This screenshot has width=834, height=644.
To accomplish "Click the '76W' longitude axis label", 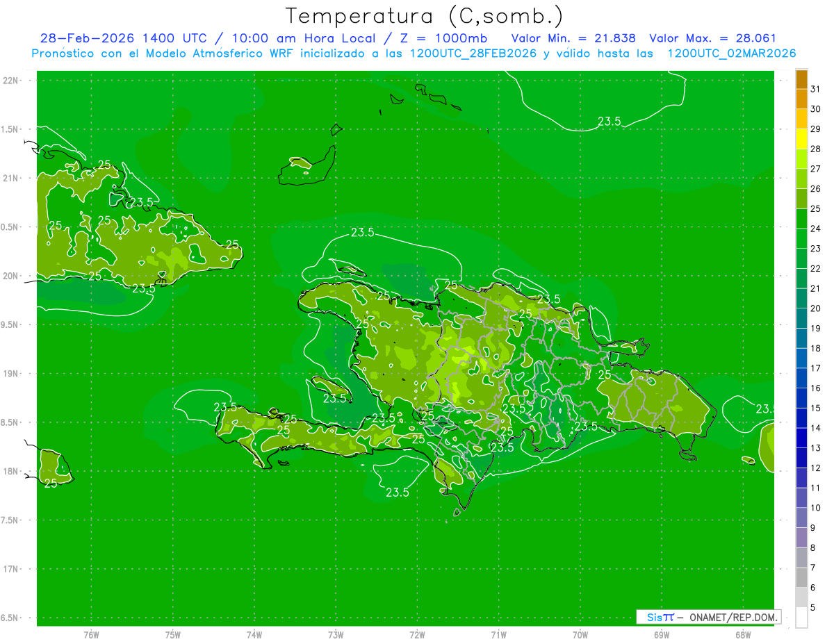I will click(91, 634).
